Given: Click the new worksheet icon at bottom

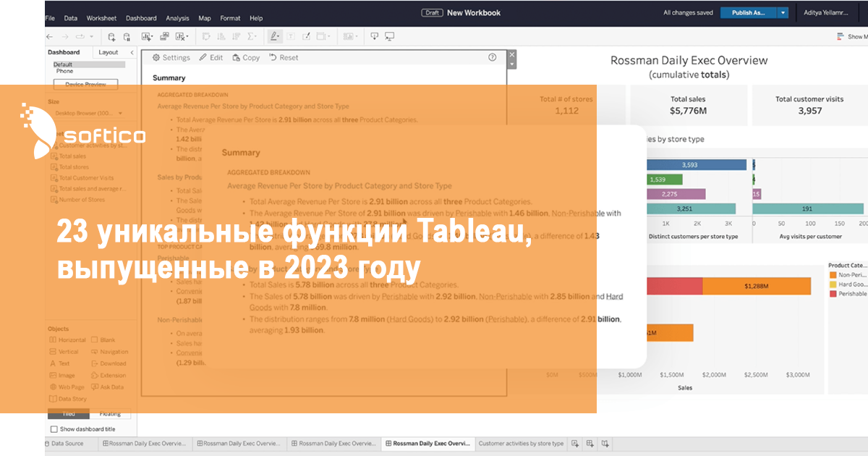Looking at the screenshot, I should tap(575, 443).
